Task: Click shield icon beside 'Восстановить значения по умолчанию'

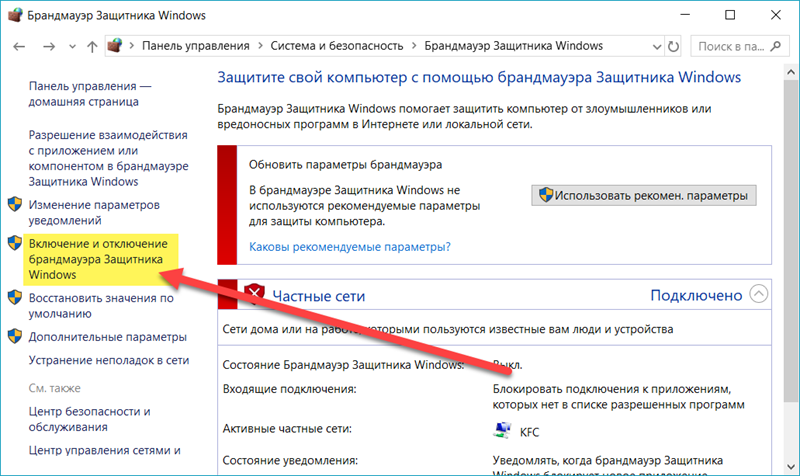Action: [15, 297]
